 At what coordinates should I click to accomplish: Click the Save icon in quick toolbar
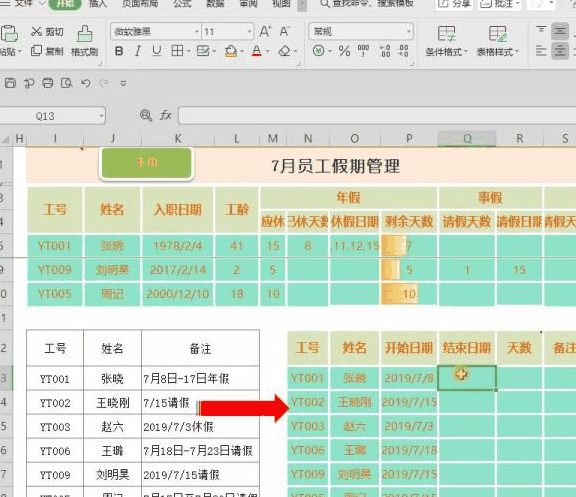[x=10, y=83]
